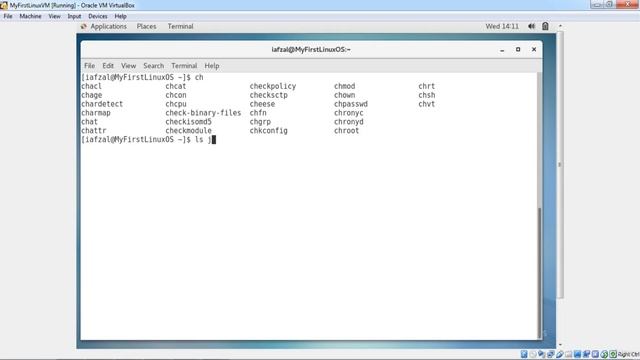Click the 'chown' entry in terminal output

click(344, 95)
